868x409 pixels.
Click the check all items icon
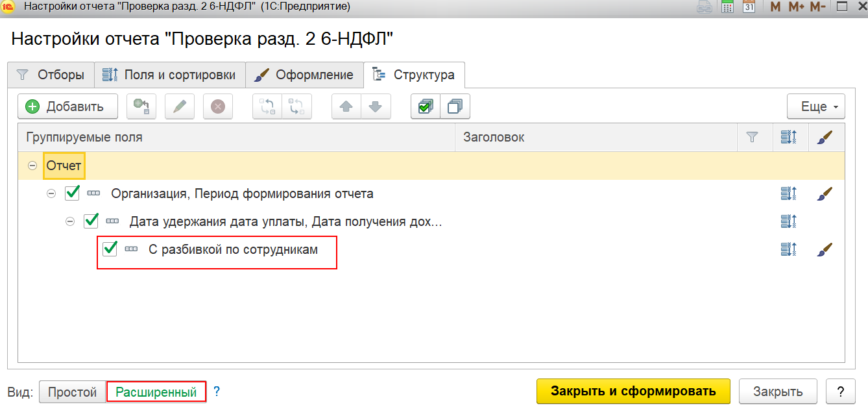426,106
